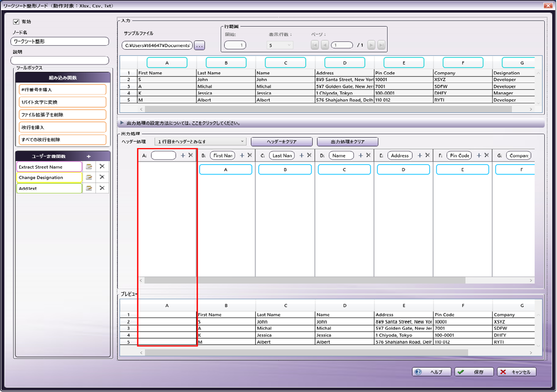Click the ノード名 input field
This screenshot has width=557, height=392.
pyautogui.click(x=60, y=41)
